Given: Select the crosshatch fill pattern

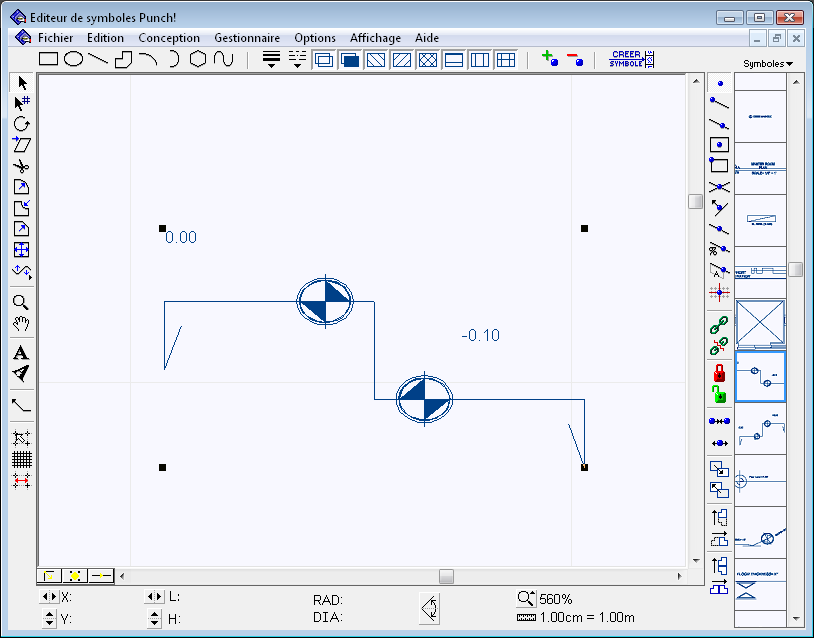Looking at the screenshot, I should coord(428,60).
